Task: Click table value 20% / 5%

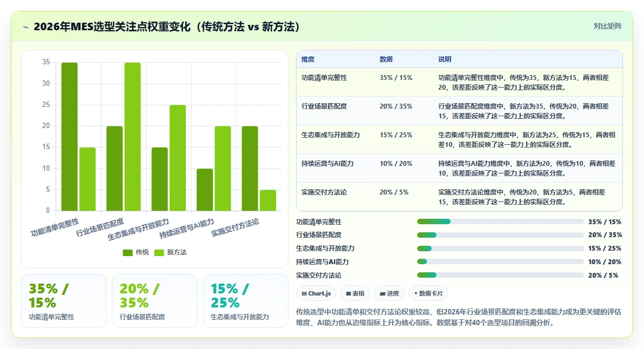Action: 394,192
